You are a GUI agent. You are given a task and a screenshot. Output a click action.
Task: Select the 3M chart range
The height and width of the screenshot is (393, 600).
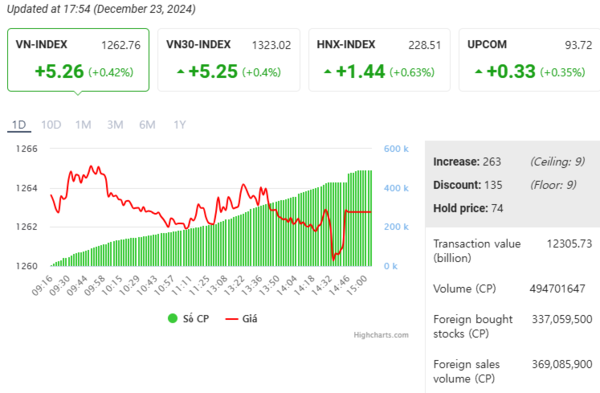click(x=115, y=125)
